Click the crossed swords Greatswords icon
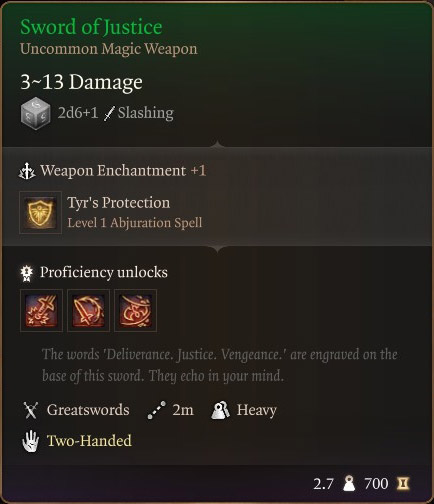The width and height of the screenshot is (434, 504). coord(31,410)
